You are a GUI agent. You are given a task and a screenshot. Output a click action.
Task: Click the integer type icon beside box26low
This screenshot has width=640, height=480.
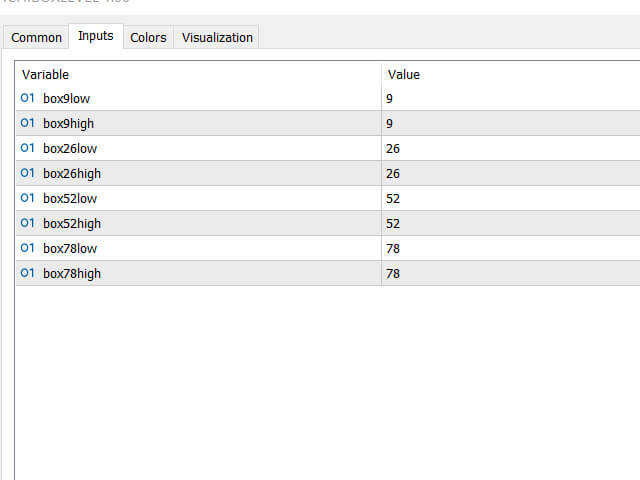pyautogui.click(x=27, y=148)
